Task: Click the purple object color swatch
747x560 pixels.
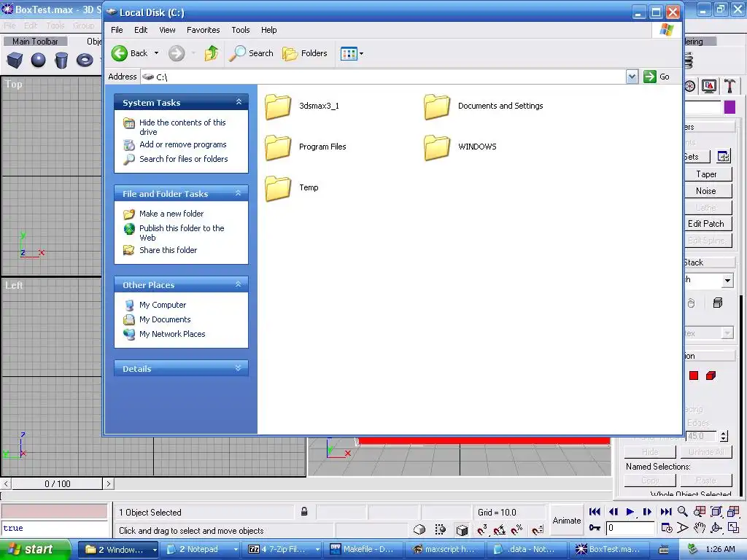Action: 729,107
